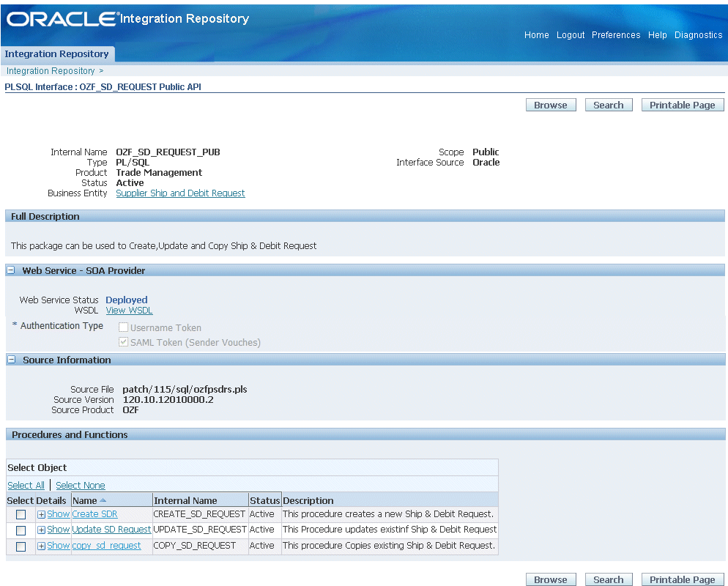The height and width of the screenshot is (586, 728).
Task: Check the Update SD Request row checkbox
Action: point(21,530)
